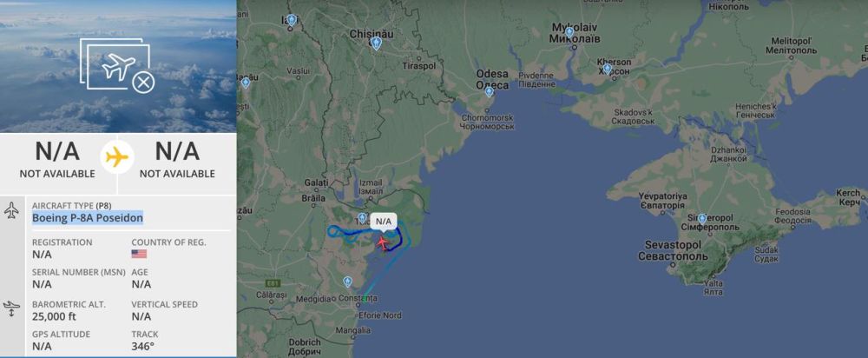Select the Boeing P-8A Poseidon aircraft type text

click(88, 218)
